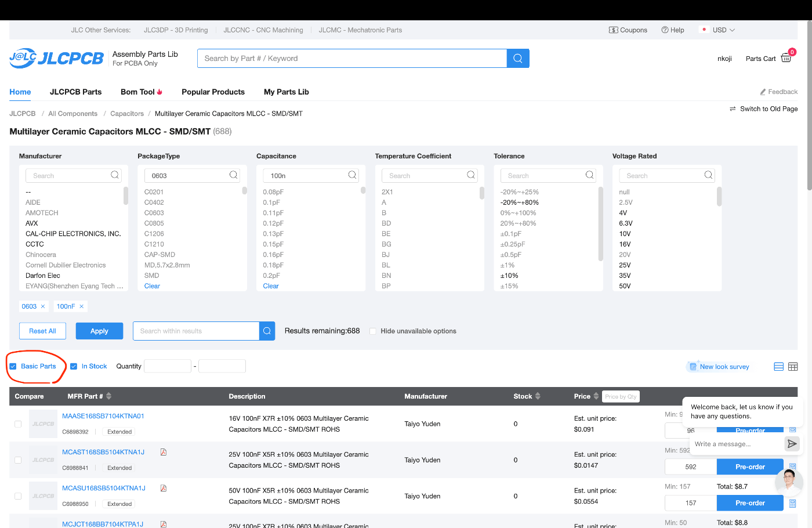Image resolution: width=812 pixels, height=528 pixels.
Task: Enable Hide unavailable options checkbox
Action: pos(373,331)
